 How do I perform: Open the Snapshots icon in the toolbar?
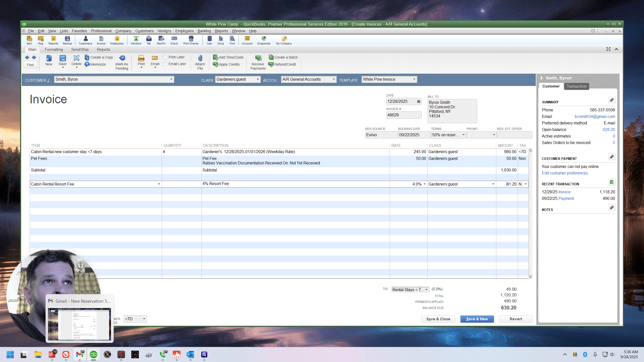click(x=264, y=40)
